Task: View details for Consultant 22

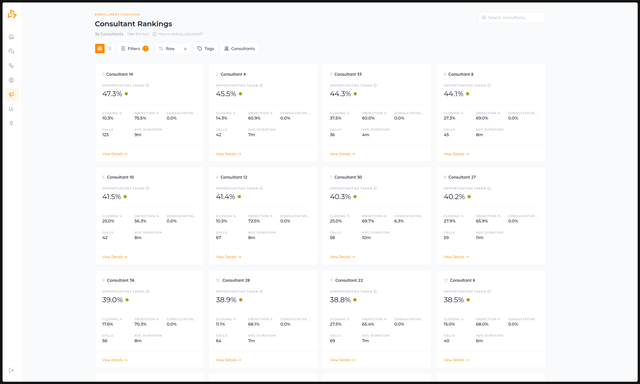Action: point(342,360)
